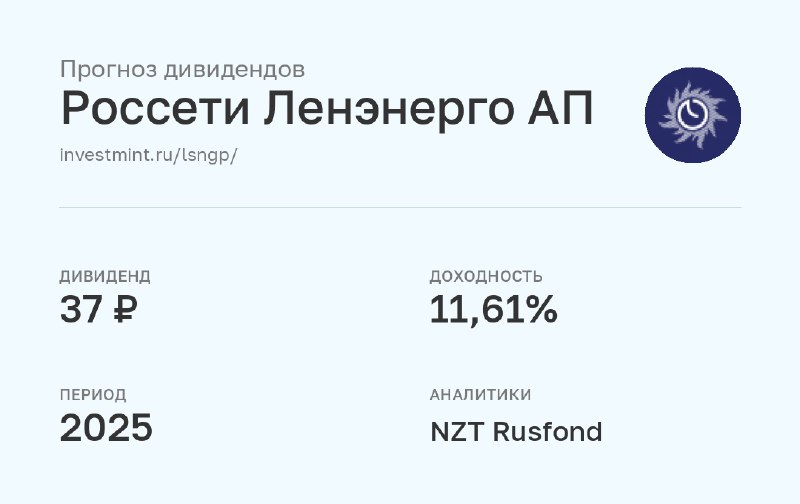Click the ruble currency symbol
Image resolution: width=800 pixels, height=504 pixels.
tap(126, 311)
